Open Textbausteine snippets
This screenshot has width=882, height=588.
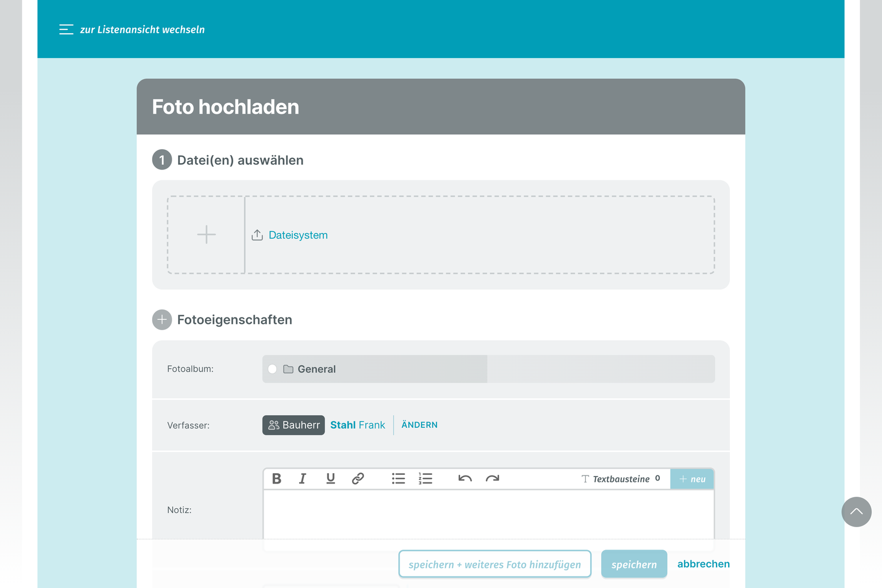coord(621,479)
